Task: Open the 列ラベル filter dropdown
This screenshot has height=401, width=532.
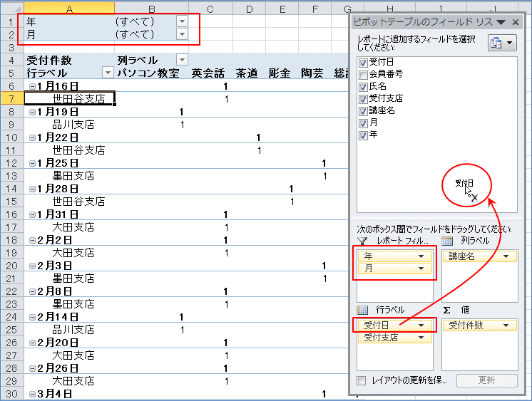Action: point(182,60)
